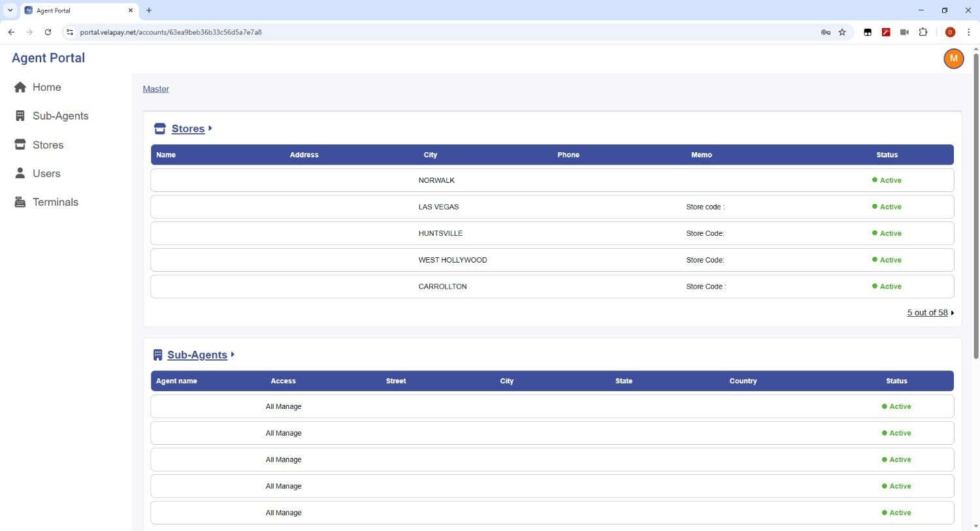The width and height of the screenshot is (980, 531).
Task: Click the Terminals register icon in sidebar
Action: (20, 202)
